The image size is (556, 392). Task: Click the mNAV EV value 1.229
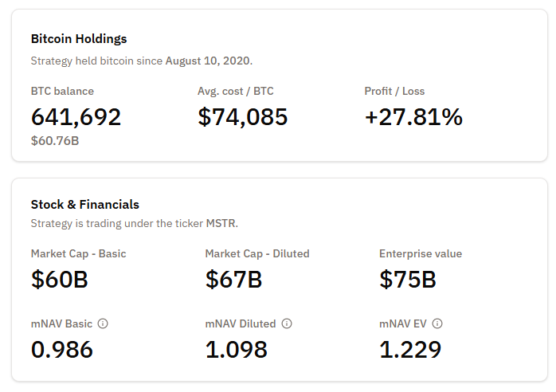[x=410, y=349]
